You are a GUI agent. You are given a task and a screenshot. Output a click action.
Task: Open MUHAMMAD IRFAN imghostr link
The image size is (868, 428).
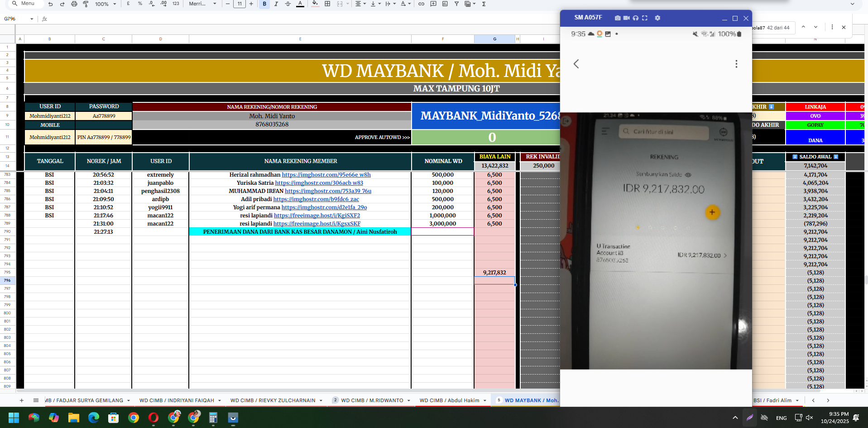coord(328,191)
